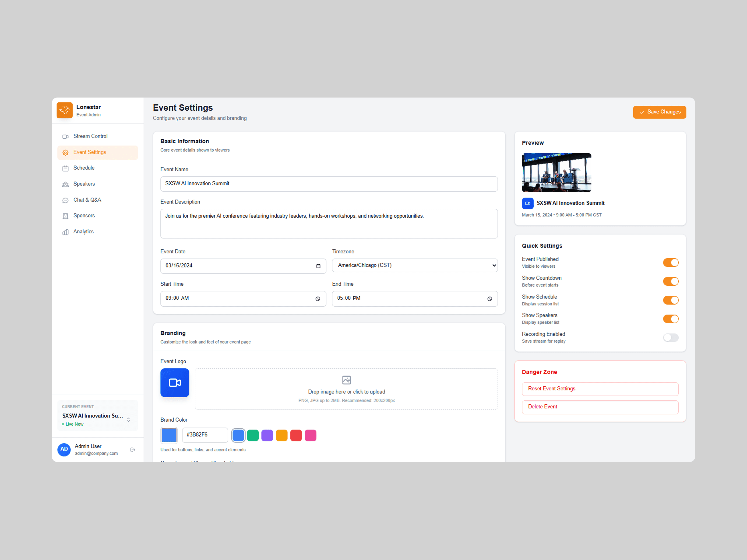Click clock icon in Start Time field
747x560 pixels.
[318, 299]
